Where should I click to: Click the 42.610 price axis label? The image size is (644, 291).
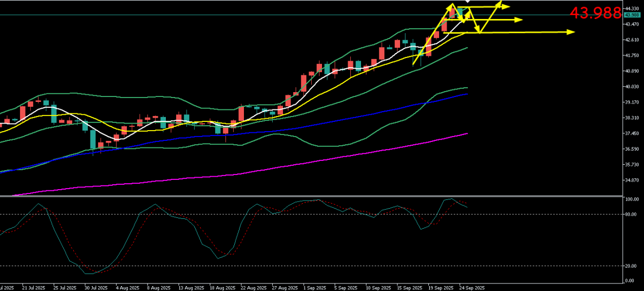click(632, 40)
